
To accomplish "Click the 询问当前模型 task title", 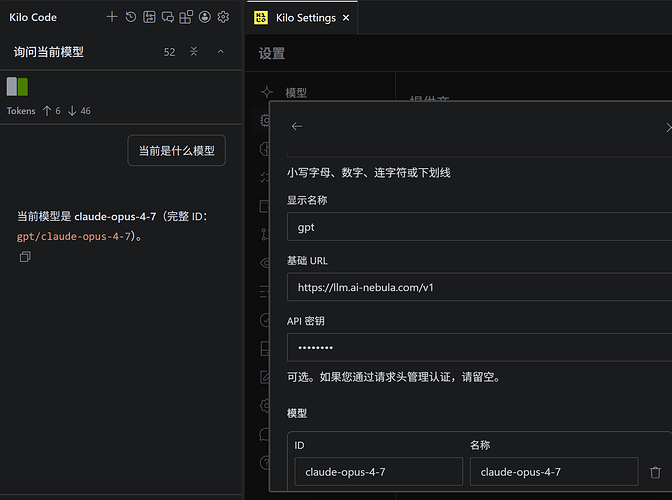I will click(48, 52).
